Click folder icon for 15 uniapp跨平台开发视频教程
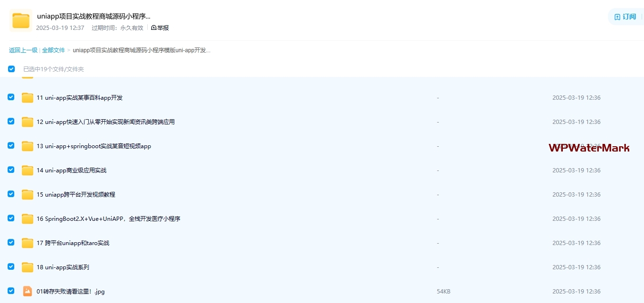 tap(28, 195)
